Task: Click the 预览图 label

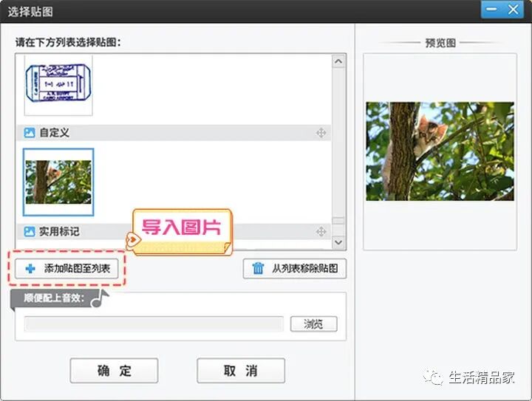Action: tap(440, 43)
